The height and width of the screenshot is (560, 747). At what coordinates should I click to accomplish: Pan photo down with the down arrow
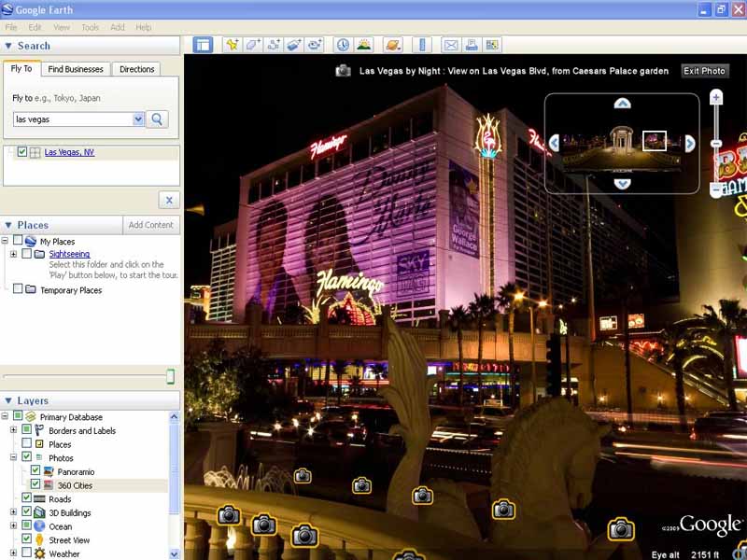pos(622,183)
